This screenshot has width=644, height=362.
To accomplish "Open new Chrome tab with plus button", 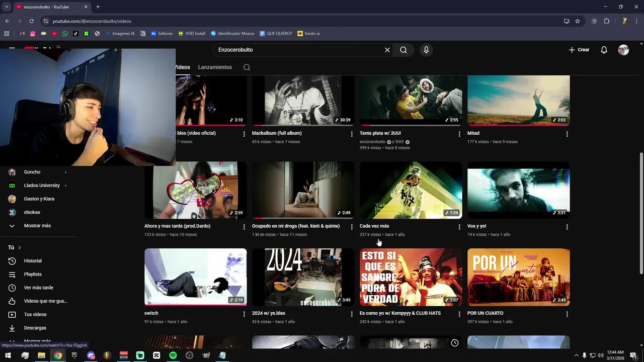I will [x=98, y=7].
